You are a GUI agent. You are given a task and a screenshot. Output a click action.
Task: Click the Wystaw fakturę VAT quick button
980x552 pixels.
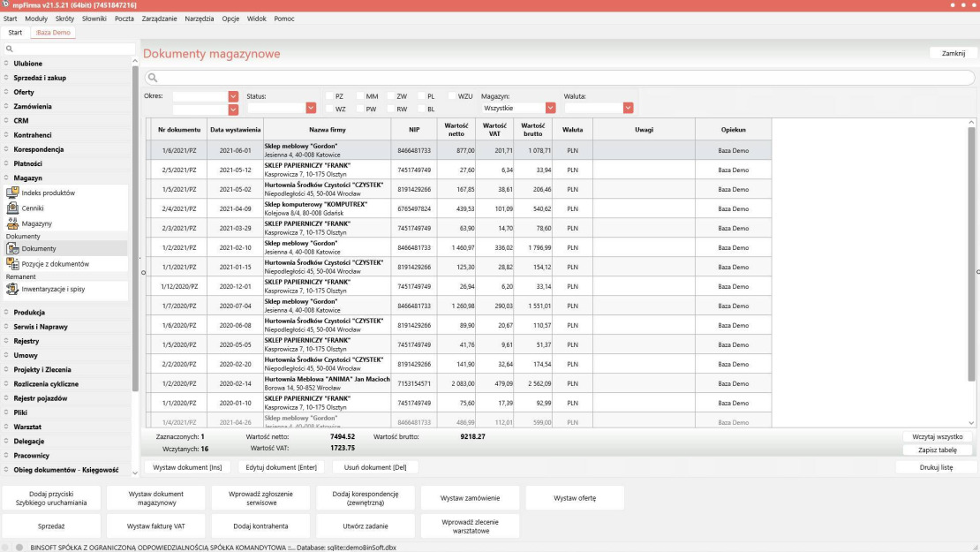[155, 526]
